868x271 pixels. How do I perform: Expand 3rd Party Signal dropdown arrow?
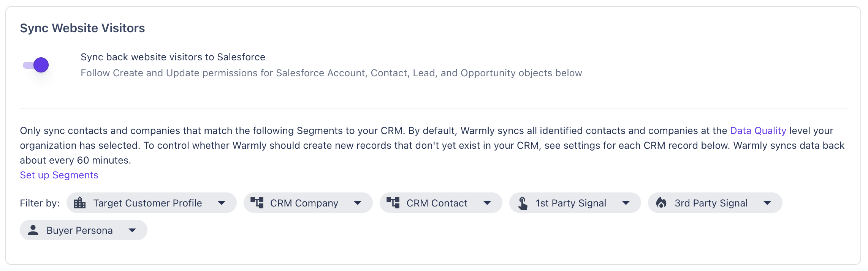tap(767, 203)
